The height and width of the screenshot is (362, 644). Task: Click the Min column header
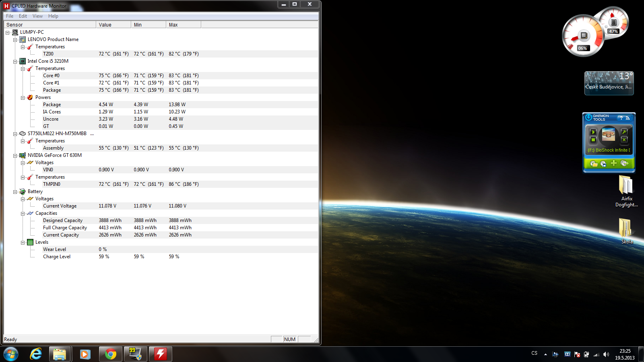149,25
